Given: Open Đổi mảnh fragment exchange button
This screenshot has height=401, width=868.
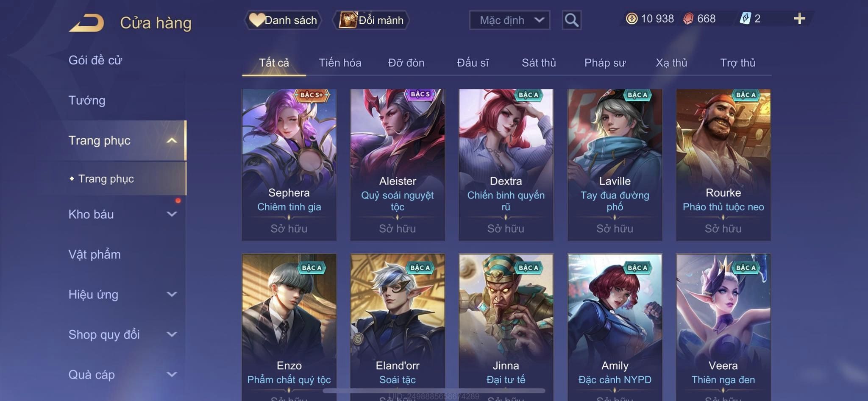Looking at the screenshot, I should (371, 20).
